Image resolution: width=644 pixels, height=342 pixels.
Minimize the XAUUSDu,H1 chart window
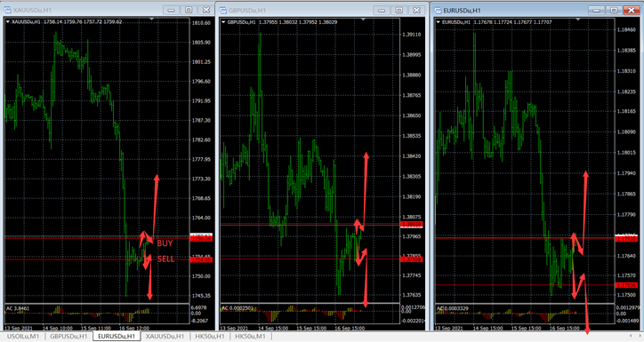point(171,10)
